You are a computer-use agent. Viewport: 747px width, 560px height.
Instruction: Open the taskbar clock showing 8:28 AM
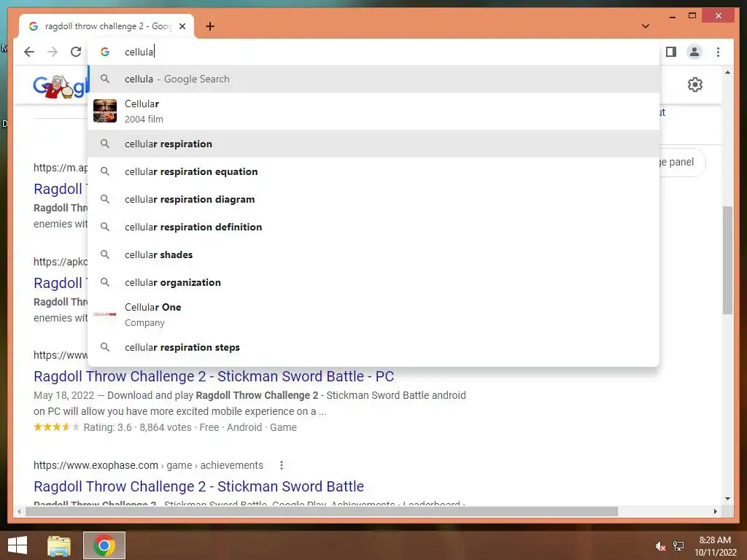click(715, 546)
